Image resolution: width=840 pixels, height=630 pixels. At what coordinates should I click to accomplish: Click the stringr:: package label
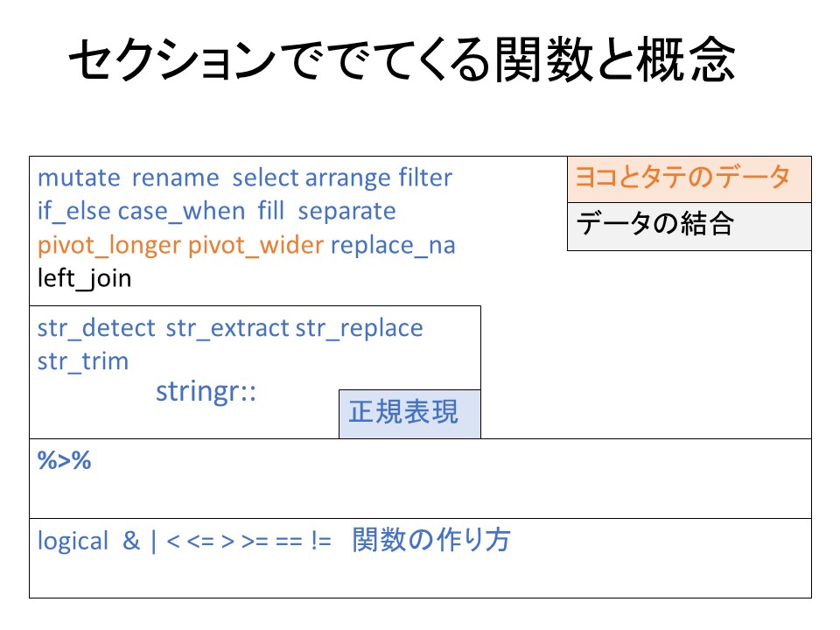point(206,392)
